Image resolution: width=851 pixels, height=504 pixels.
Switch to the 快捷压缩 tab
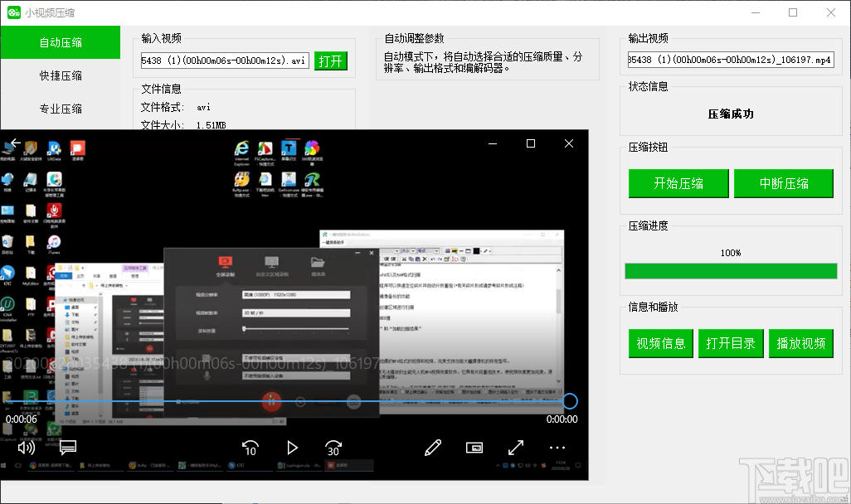click(x=59, y=75)
